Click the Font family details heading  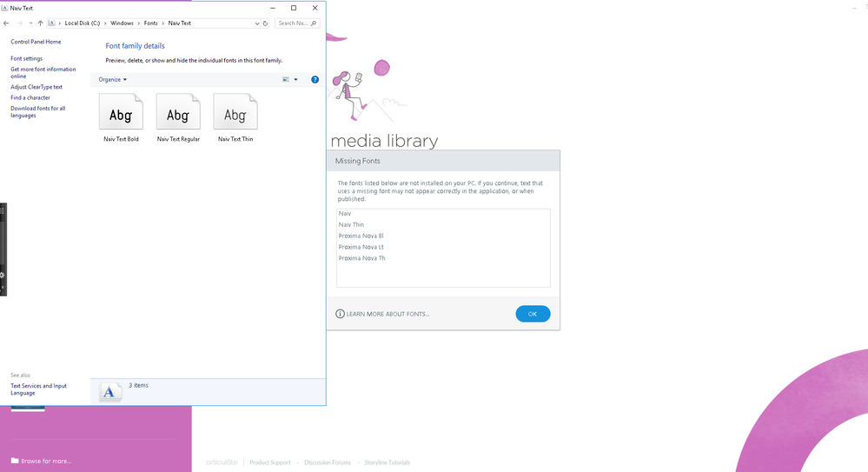coord(135,46)
